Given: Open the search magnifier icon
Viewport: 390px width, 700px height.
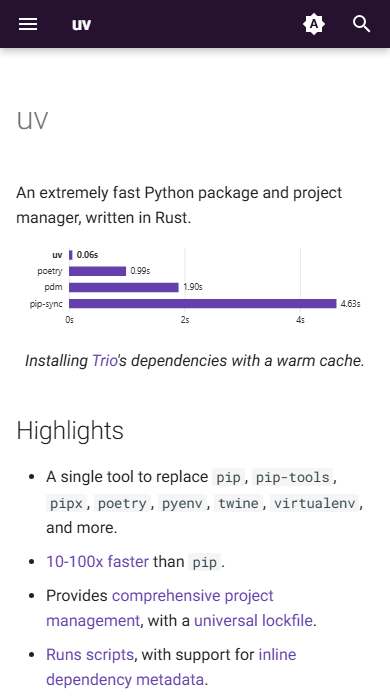Looking at the screenshot, I should click(361, 24).
